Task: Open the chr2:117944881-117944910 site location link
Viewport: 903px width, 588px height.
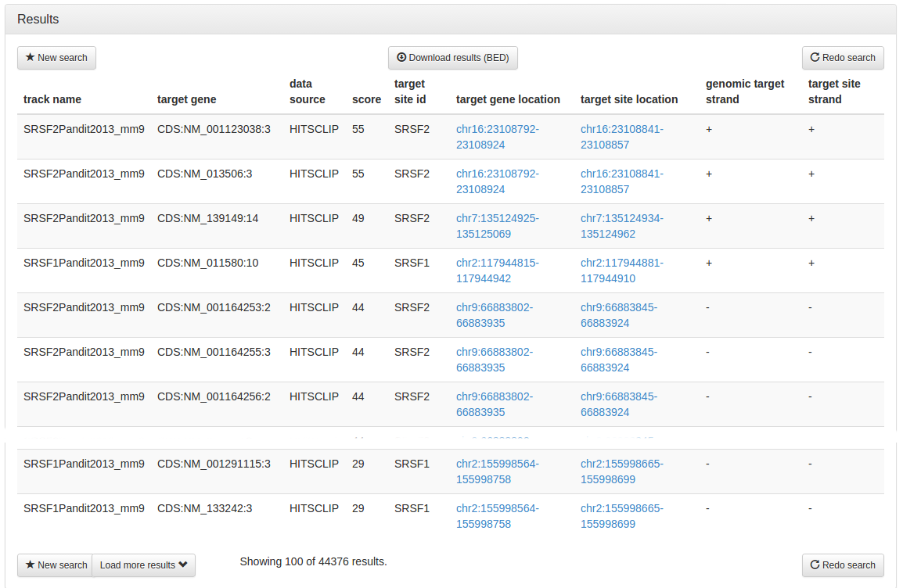Action: (x=622, y=271)
